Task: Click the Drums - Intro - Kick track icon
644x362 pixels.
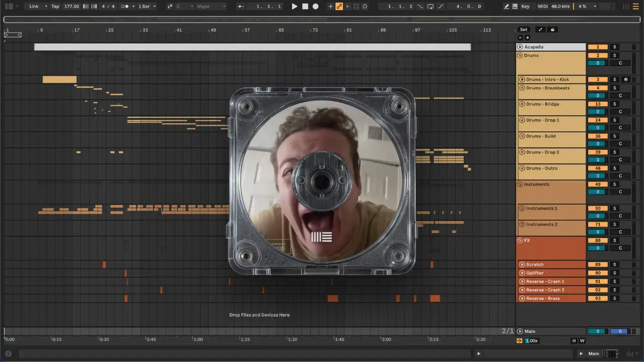Action: (x=522, y=79)
